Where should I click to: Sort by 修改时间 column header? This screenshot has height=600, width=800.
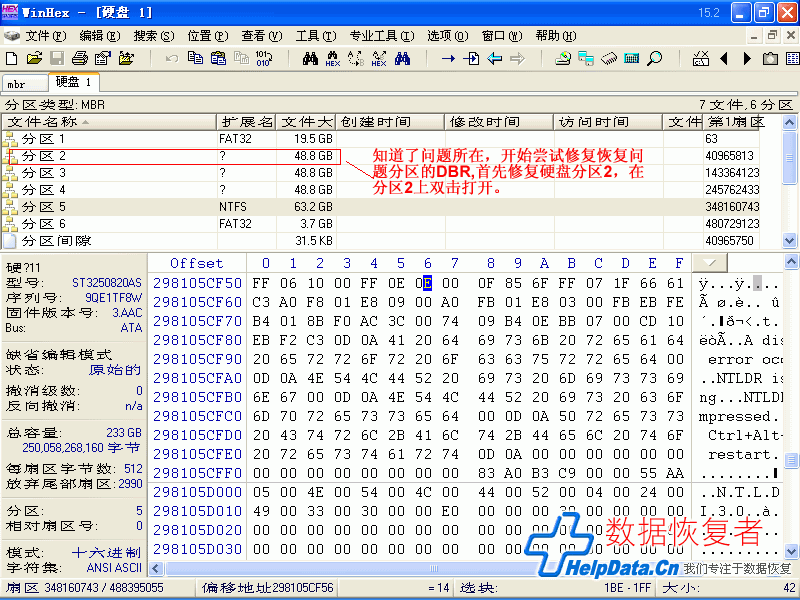pos(499,122)
